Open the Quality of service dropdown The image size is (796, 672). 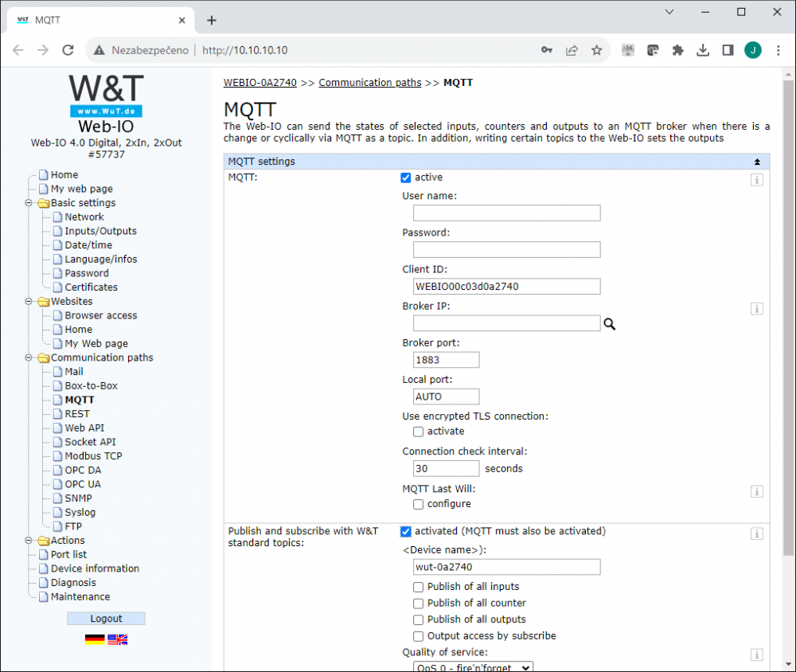473,667
